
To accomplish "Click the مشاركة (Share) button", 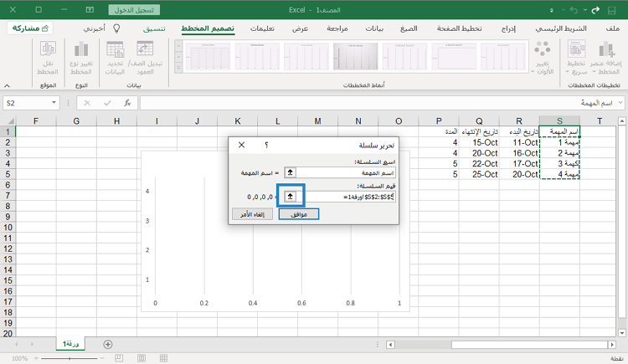I will point(29,28).
